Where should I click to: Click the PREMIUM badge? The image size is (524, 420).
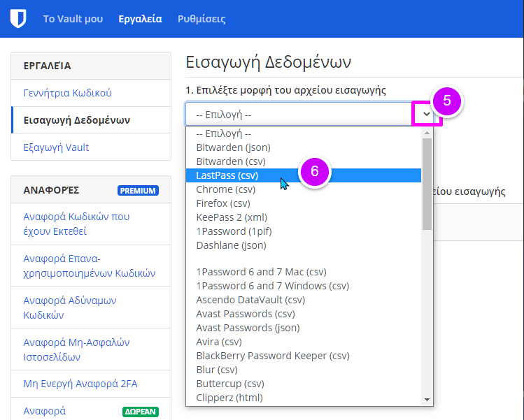(x=138, y=191)
